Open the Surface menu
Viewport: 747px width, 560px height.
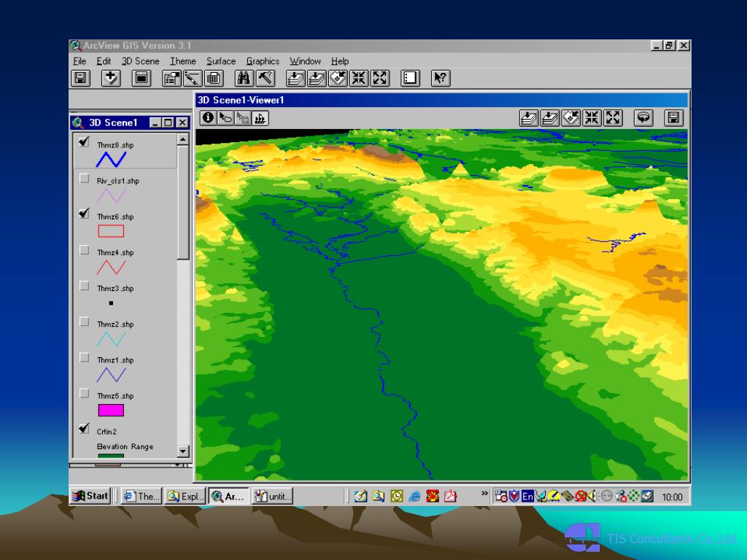(x=221, y=61)
